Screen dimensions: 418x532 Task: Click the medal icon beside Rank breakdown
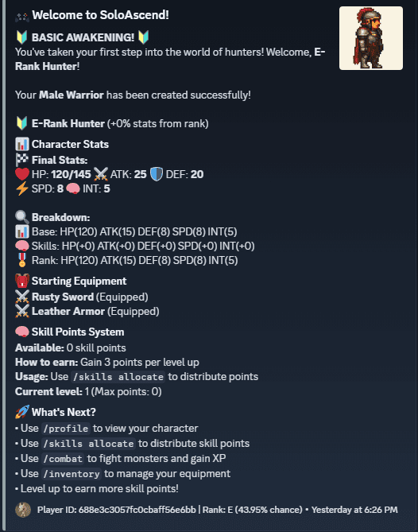click(x=22, y=260)
